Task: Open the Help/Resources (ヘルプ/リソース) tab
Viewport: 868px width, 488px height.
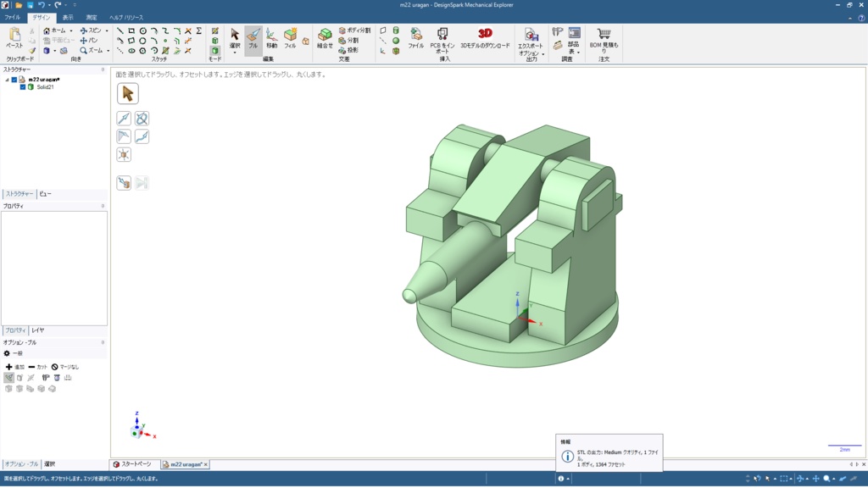Action: pyautogui.click(x=126, y=18)
